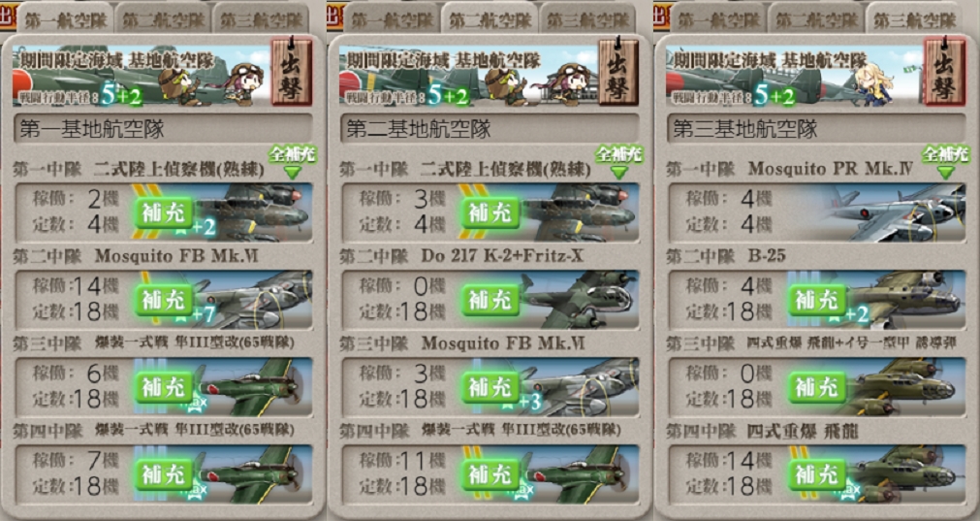Image resolution: width=980 pixels, height=521 pixels.
Task: Toggle 出撃 mode sign in second panel
Action: point(618,71)
